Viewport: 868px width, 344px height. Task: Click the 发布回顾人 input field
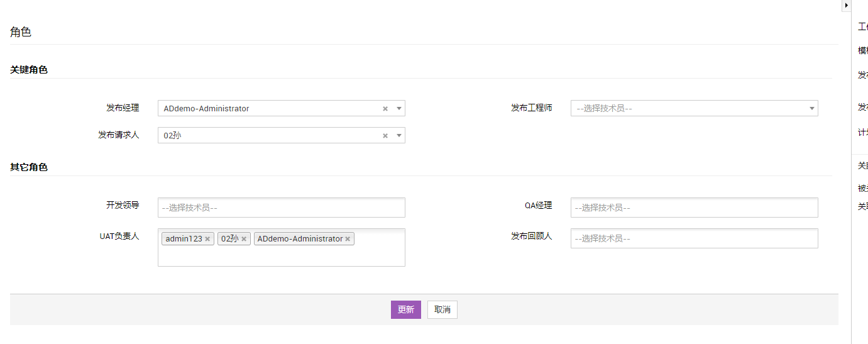coord(694,238)
